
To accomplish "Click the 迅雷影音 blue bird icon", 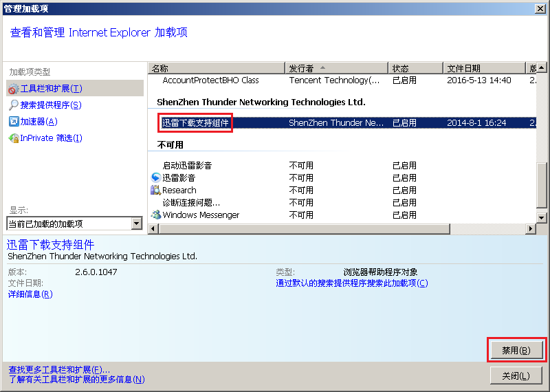I will [155, 177].
